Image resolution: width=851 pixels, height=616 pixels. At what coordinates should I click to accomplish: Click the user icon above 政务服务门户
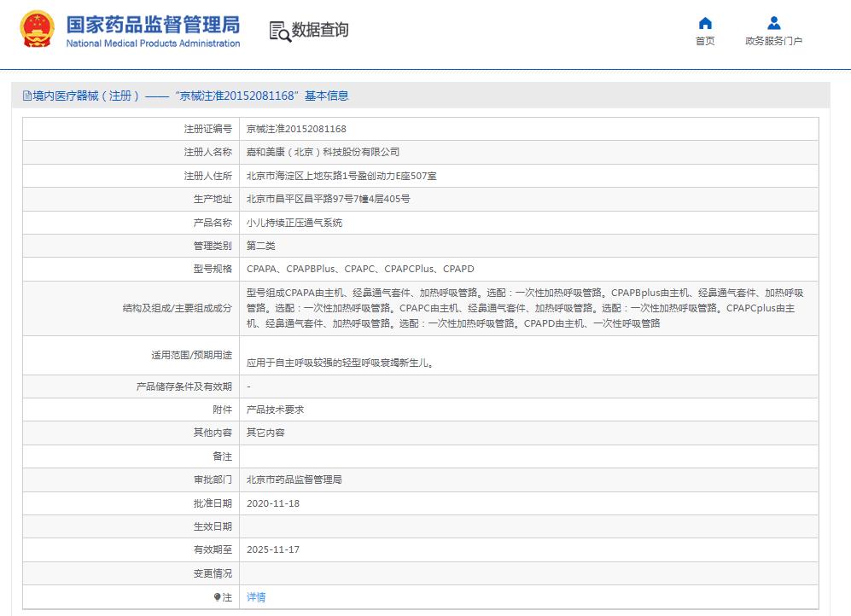(773, 23)
